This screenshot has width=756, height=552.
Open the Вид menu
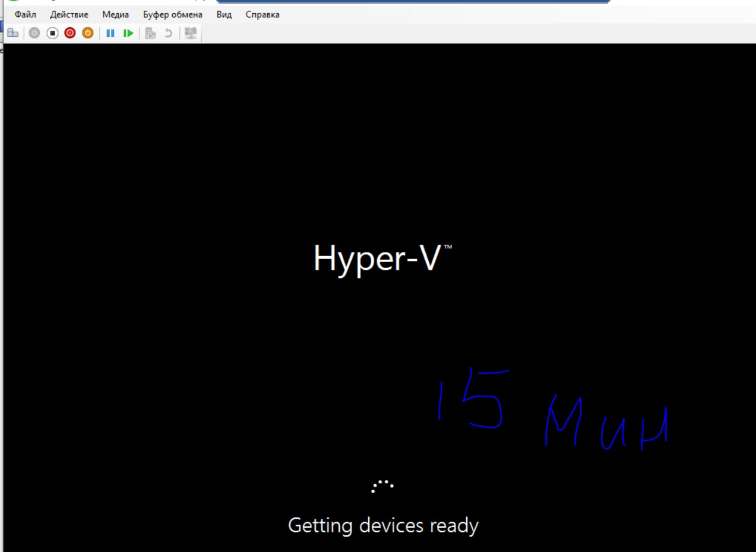(x=224, y=14)
